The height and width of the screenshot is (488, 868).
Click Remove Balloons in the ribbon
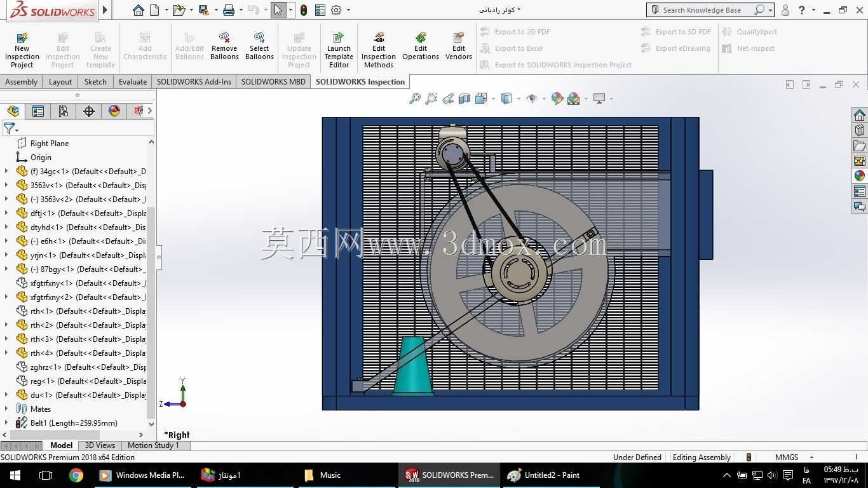224,48
